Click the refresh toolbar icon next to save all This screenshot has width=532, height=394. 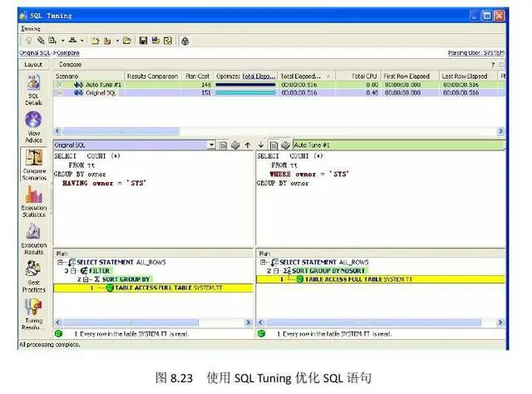(168, 41)
